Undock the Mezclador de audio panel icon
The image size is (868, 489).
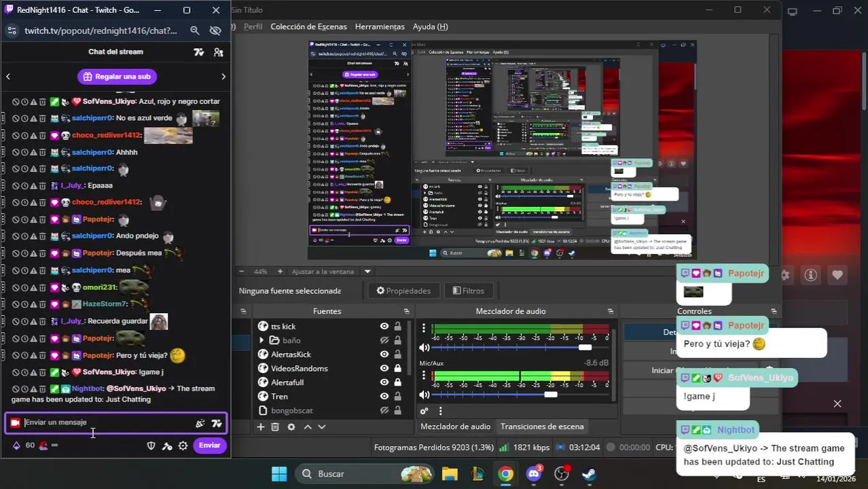(x=611, y=311)
